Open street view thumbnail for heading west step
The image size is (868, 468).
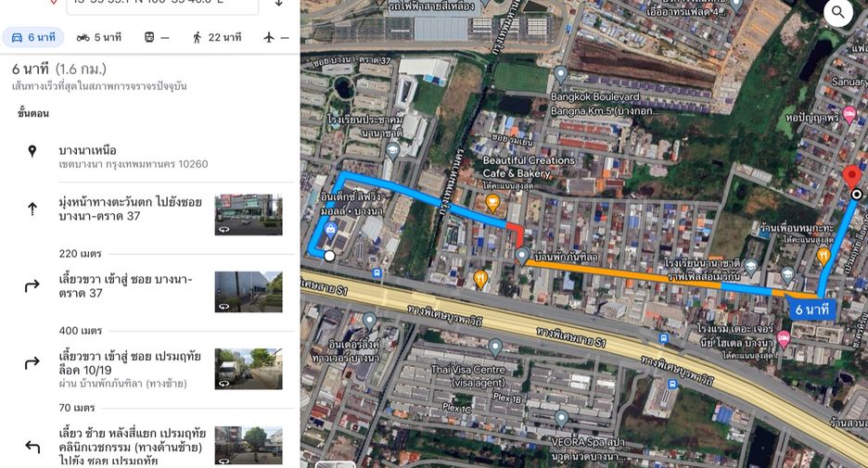(249, 215)
